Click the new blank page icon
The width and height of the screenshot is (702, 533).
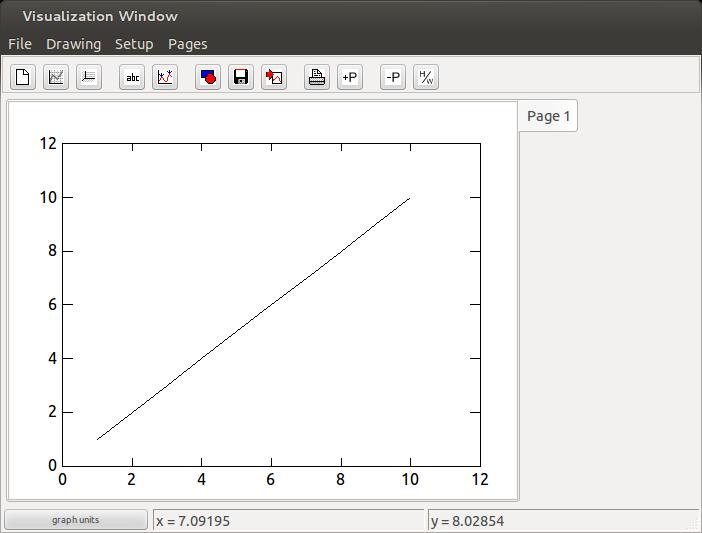23,77
